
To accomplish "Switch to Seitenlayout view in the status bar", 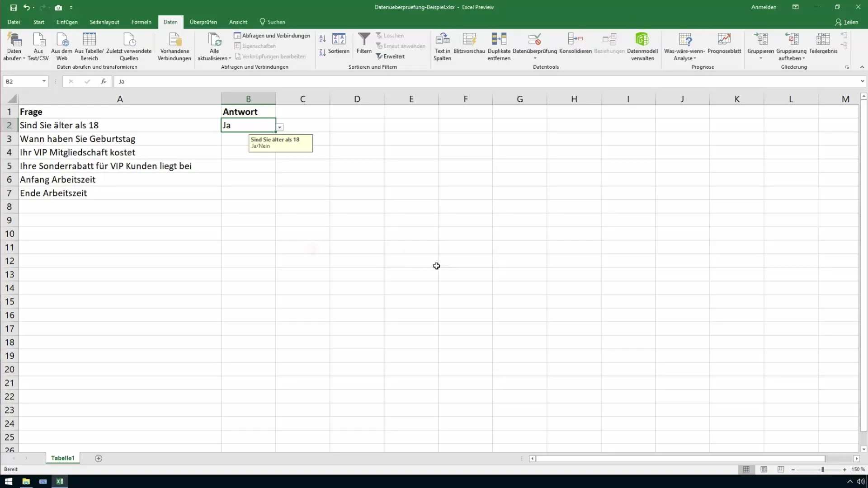I will pyautogui.click(x=764, y=469).
